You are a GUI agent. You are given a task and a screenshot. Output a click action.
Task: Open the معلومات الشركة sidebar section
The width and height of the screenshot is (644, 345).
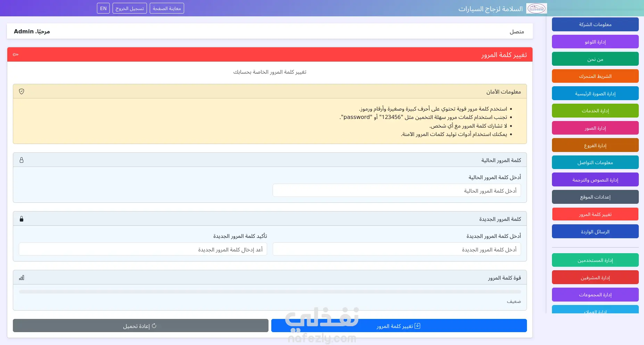pos(595,24)
